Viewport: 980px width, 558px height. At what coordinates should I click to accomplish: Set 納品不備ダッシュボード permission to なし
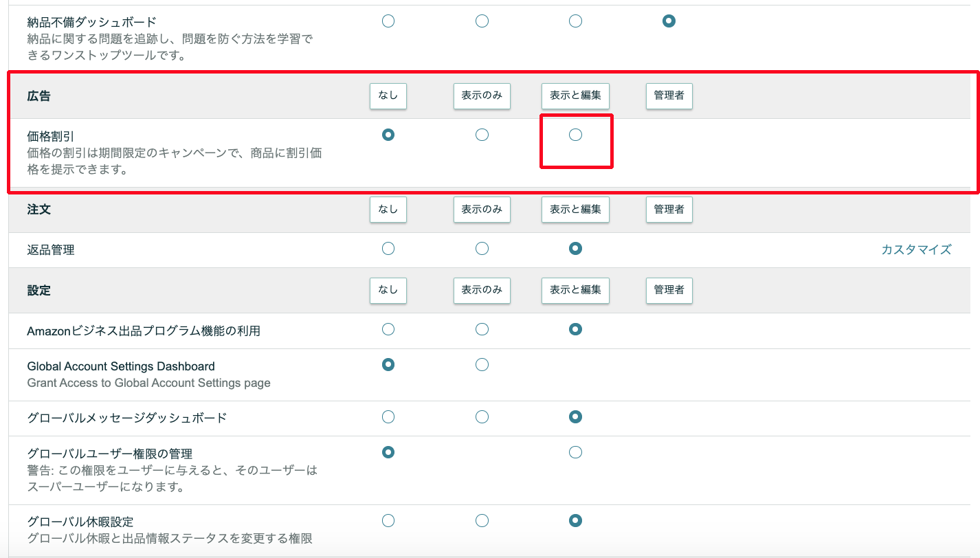[x=388, y=21]
